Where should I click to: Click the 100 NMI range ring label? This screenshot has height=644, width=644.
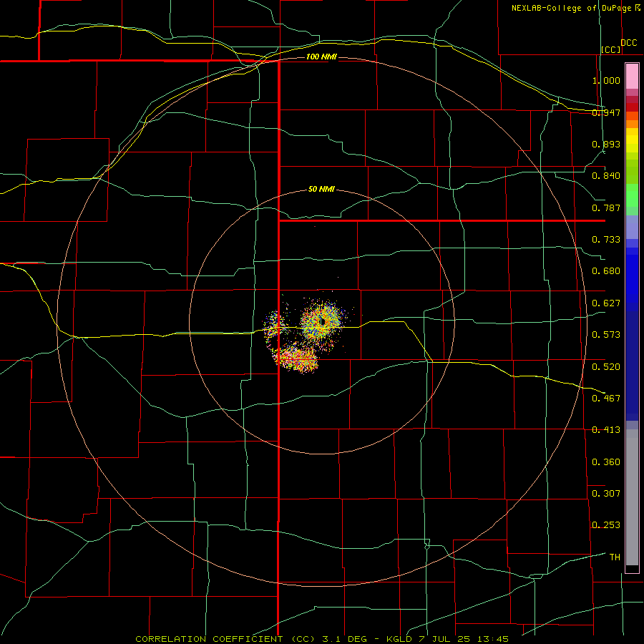[x=321, y=57]
